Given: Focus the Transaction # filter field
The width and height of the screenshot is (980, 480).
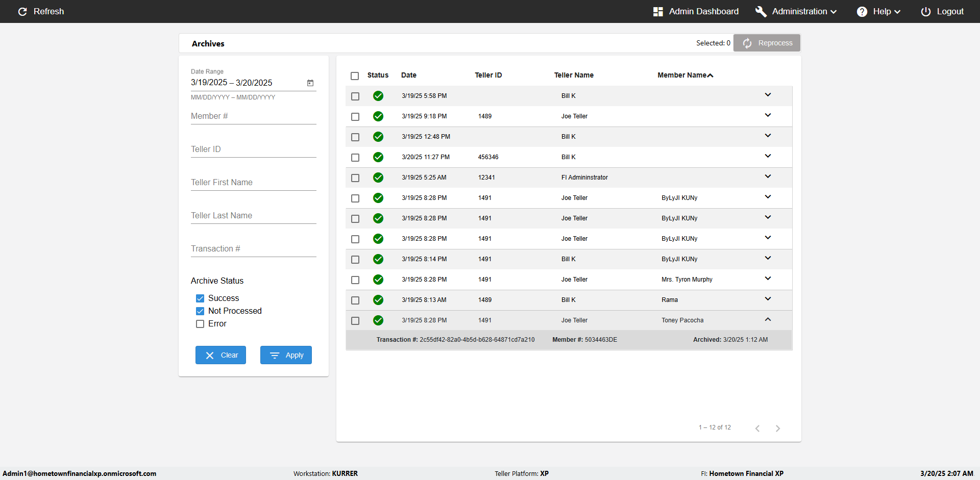Looking at the screenshot, I should point(253,249).
